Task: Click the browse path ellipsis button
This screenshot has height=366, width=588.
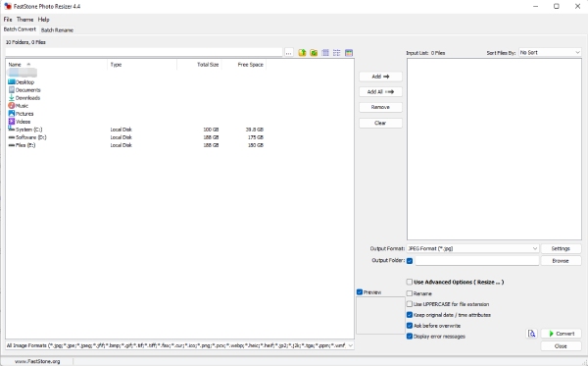Action: (x=288, y=53)
